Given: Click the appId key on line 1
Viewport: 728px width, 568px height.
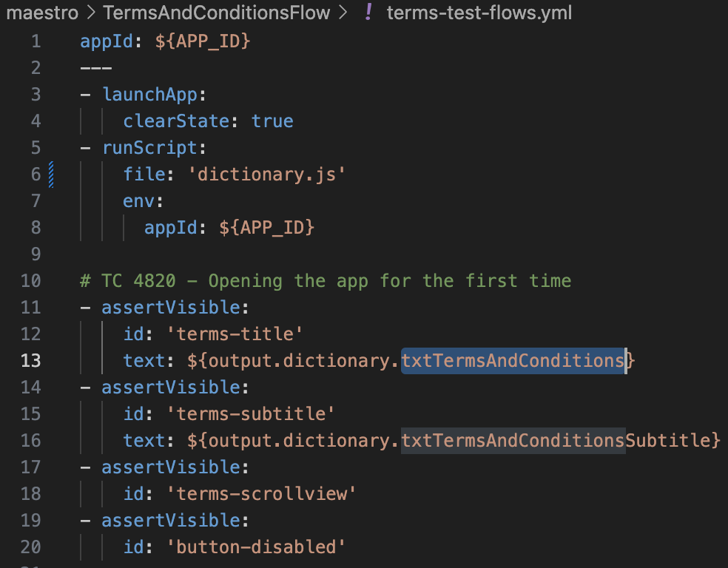Looking at the screenshot, I should click(x=106, y=41).
